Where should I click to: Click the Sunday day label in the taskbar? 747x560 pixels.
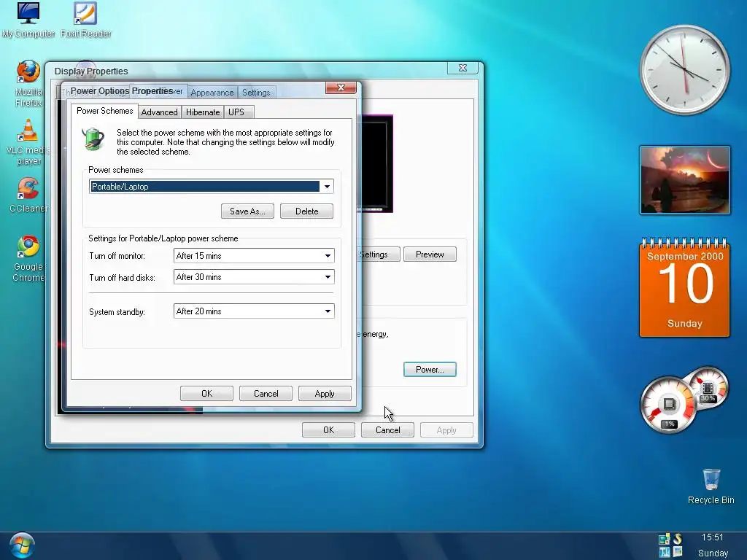[713, 553]
